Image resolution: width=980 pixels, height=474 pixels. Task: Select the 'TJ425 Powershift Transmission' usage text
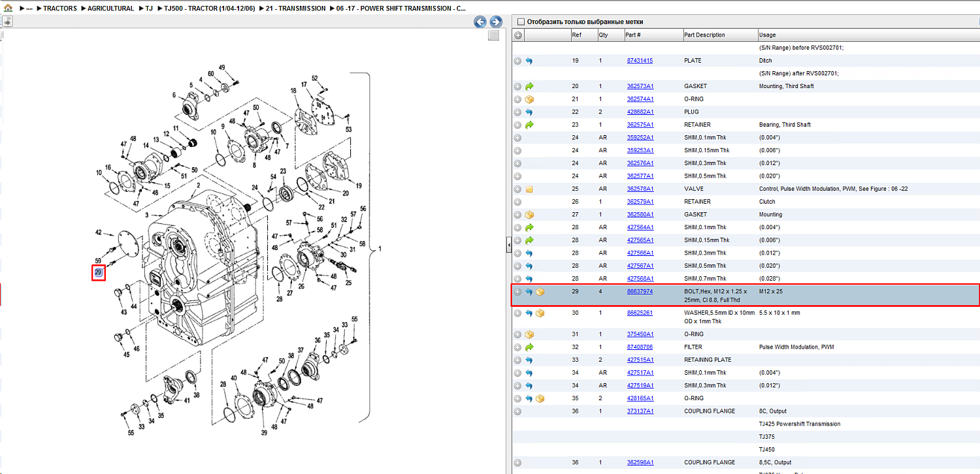click(800, 424)
